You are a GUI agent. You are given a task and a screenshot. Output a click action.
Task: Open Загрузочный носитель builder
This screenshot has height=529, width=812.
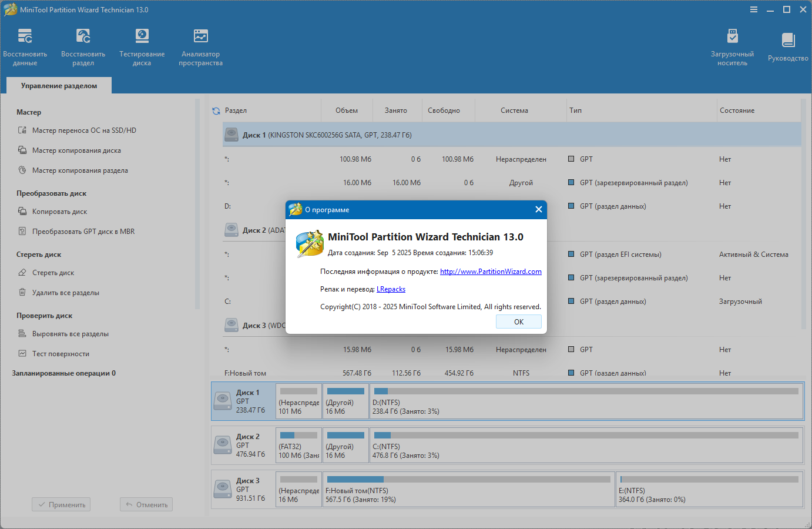[x=732, y=47]
